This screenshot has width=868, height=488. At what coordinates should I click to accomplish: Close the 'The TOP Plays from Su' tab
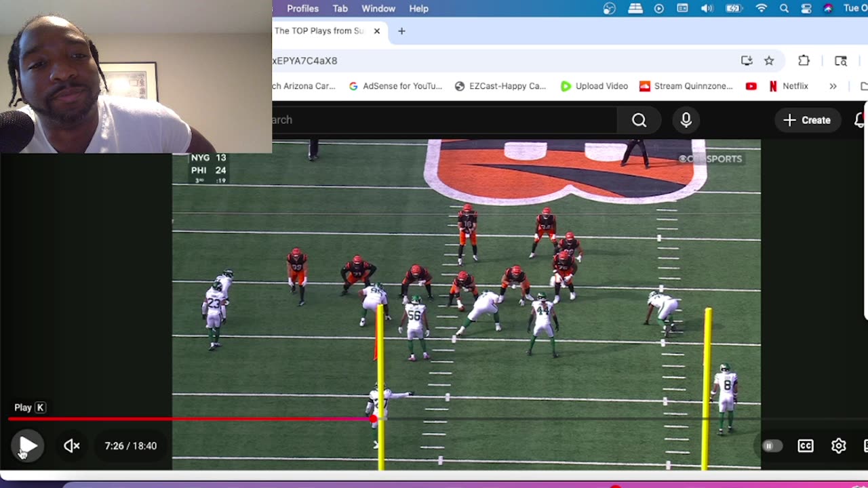click(377, 31)
